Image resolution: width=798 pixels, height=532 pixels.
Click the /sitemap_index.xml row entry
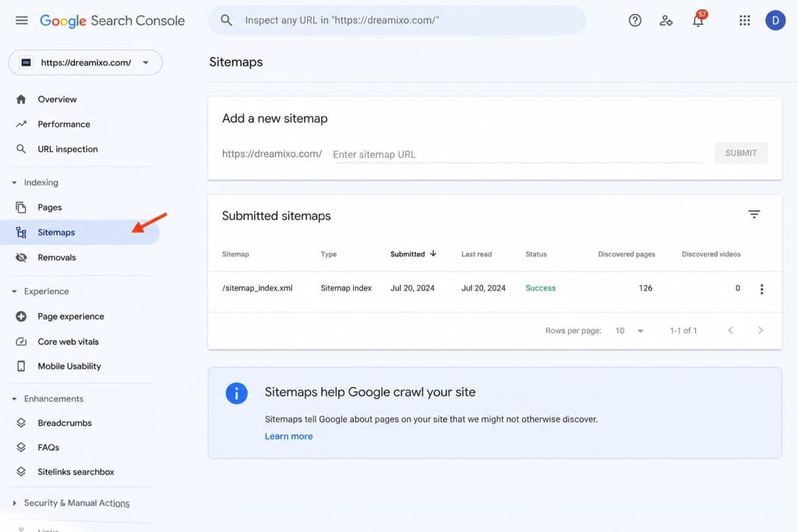point(257,288)
